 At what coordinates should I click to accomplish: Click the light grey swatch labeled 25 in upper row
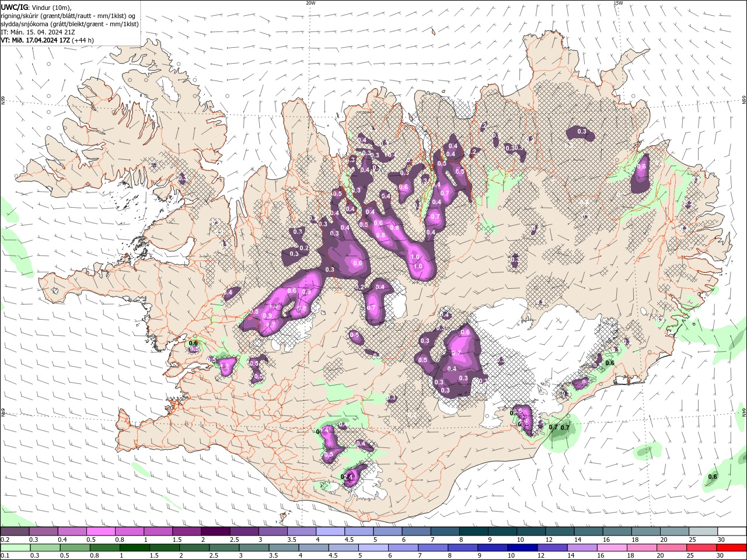tap(703, 531)
